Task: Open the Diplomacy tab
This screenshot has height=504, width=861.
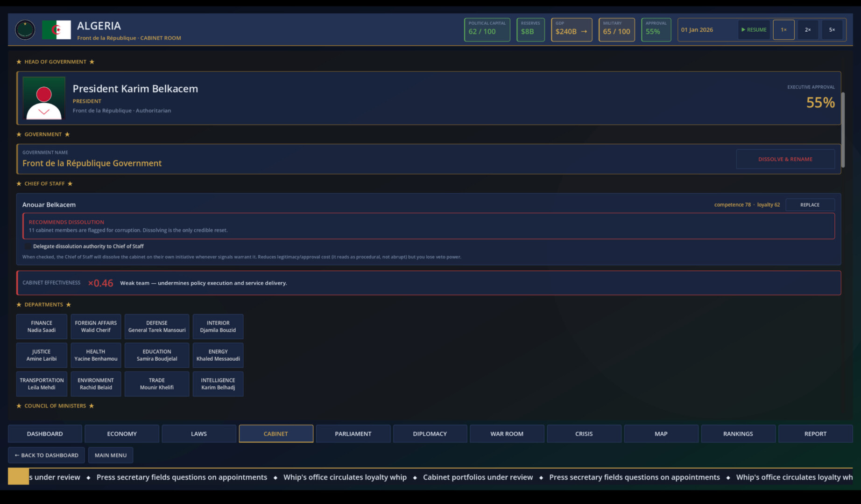Action: 430,434
